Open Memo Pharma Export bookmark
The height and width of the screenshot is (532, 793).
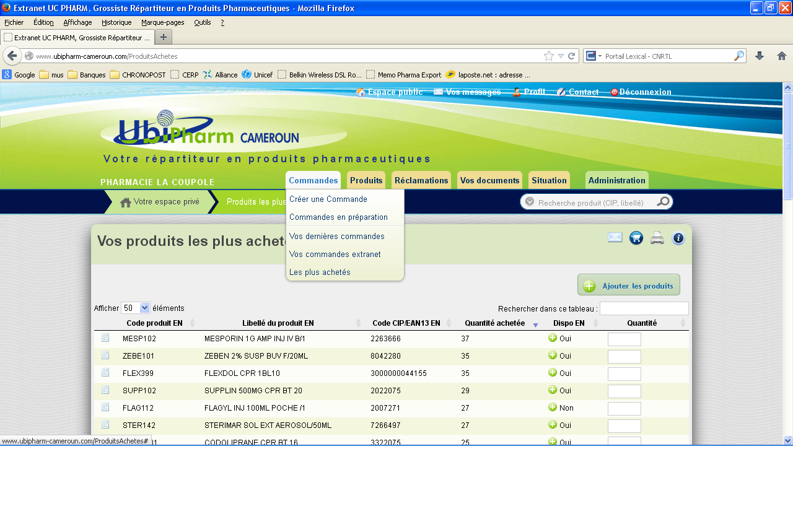point(404,75)
